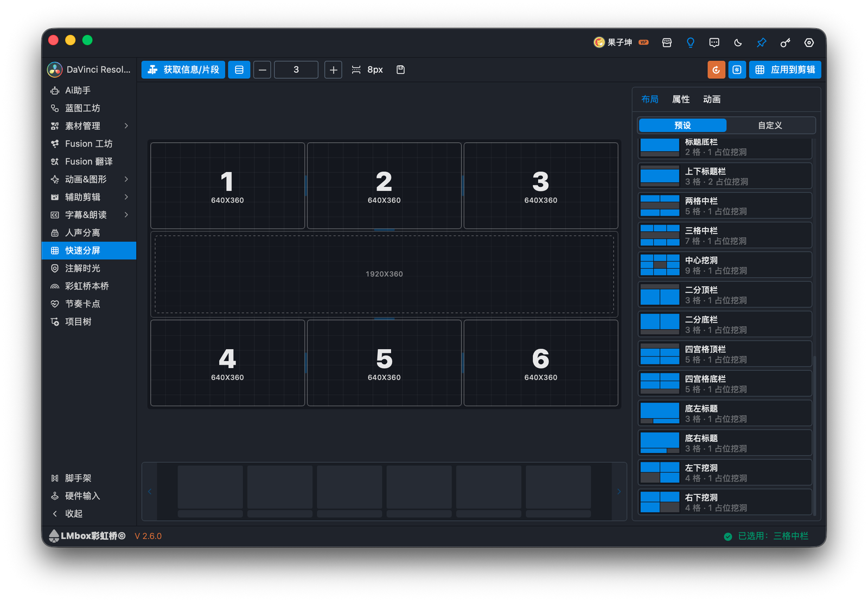Open Fusion 翻译 in sidebar
868x602 pixels.
(89, 162)
